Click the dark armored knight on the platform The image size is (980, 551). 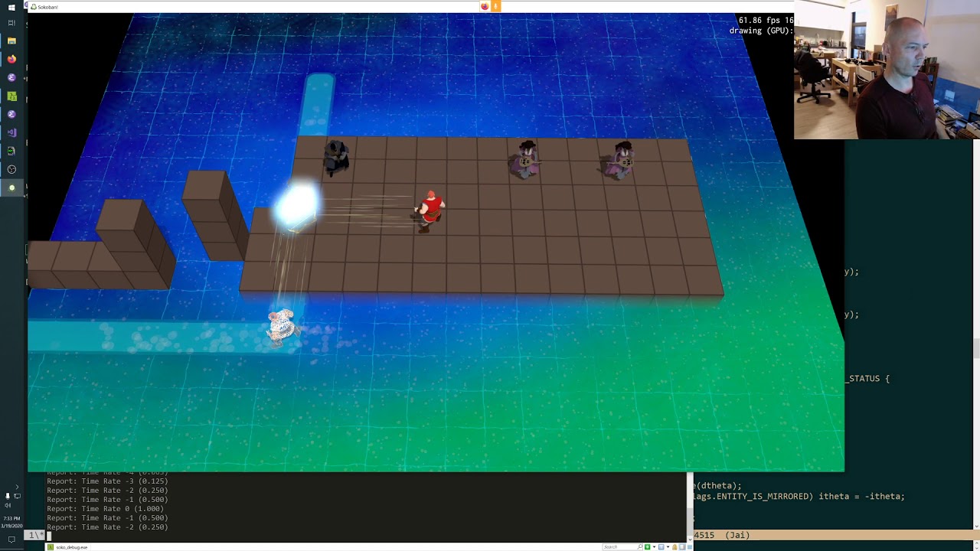pyautogui.click(x=335, y=158)
